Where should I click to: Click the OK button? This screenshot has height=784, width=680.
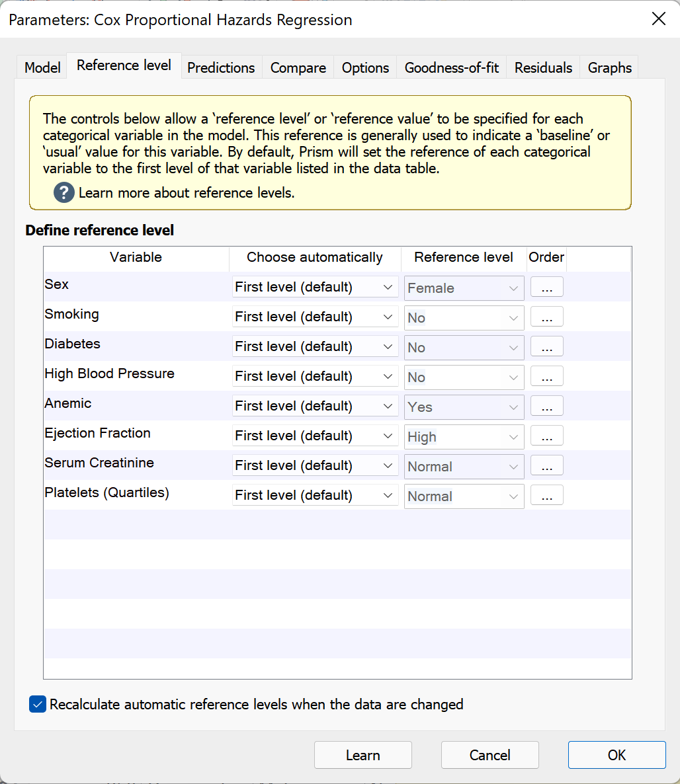pyautogui.click(x=616, y=755)
